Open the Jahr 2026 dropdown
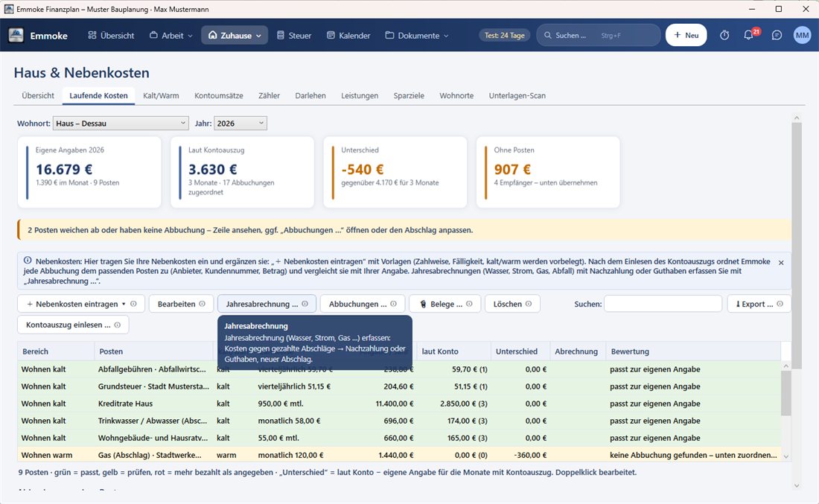This screenshot has width=819, height=504. point(240,124)
